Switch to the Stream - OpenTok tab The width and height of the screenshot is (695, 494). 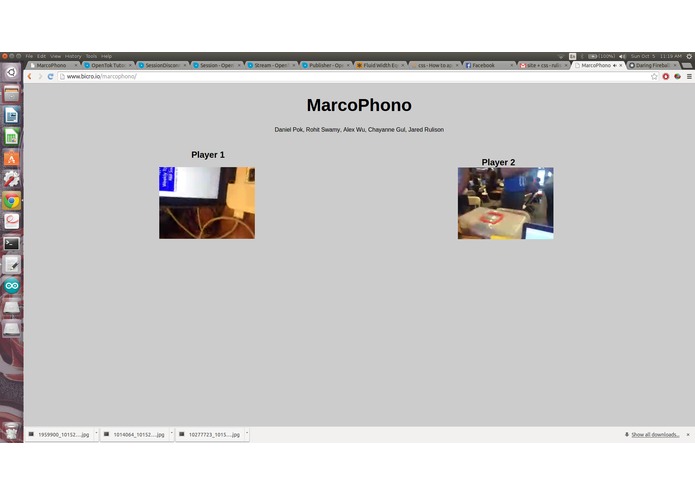271,65
